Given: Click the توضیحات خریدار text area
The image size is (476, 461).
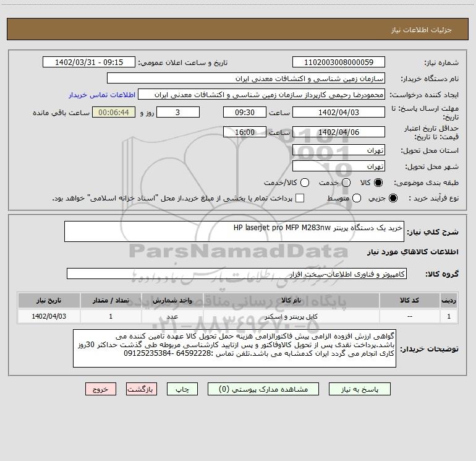Looking at the screenshot, I should (x=235, y=348).
